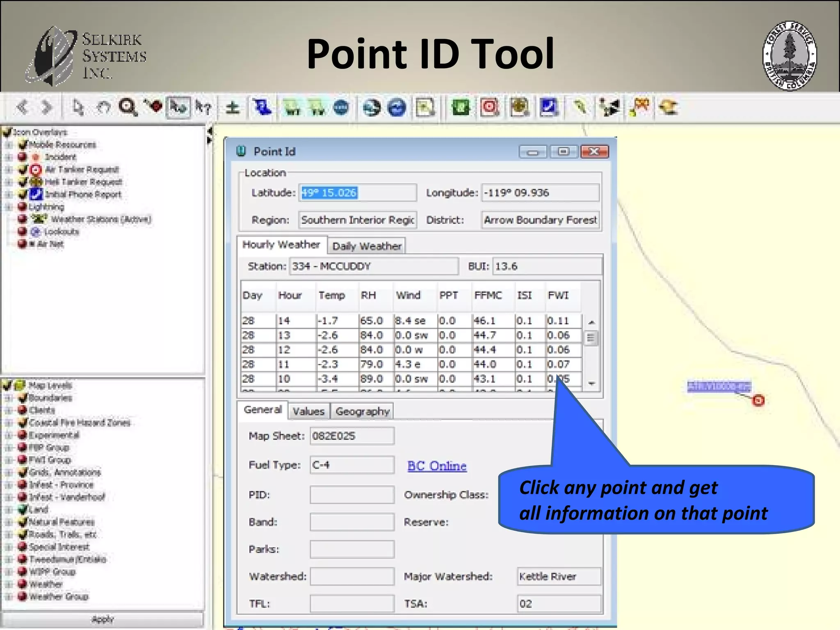This screenshot has width=840, height=630.
Task: Click the Longitude input field
Action: click(x=540, y=193)
